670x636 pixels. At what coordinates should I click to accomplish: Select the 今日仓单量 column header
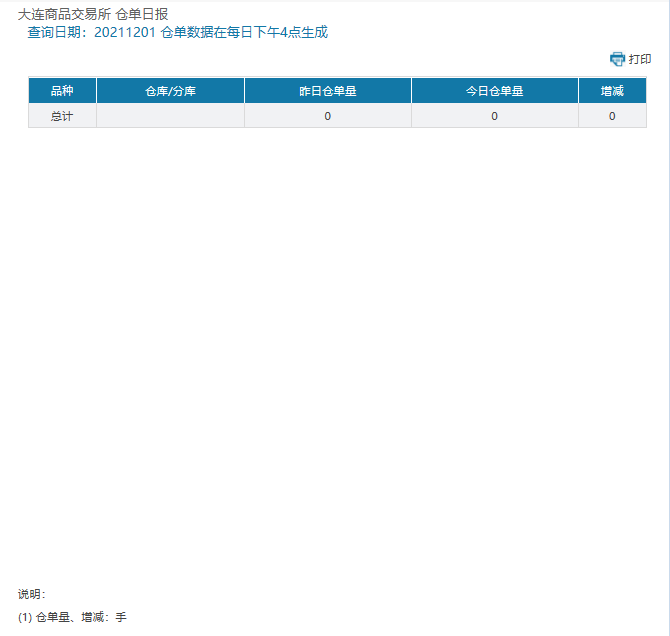click(494, 91)
